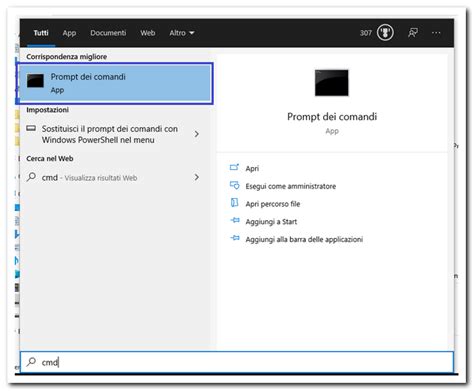Click pin icon beside Aggiungi a Start
Viewport: 474px width, 391px height.
[x=235, y=220]
